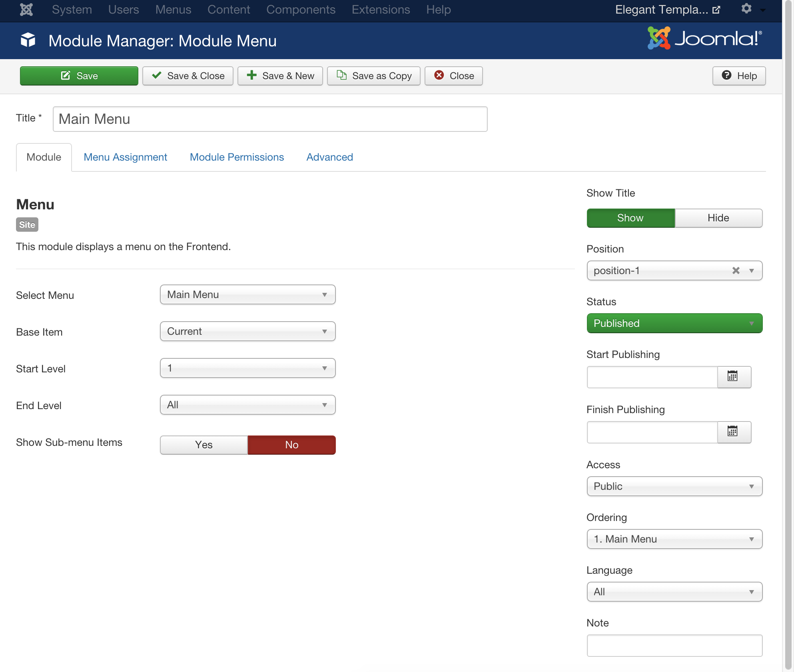Click Save as Copy

[374, 76]
